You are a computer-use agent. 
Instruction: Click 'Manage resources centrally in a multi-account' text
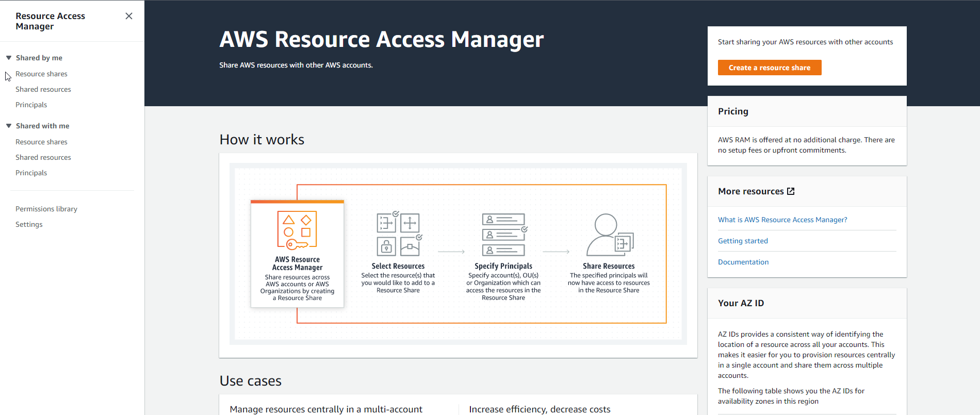[326, 409]
